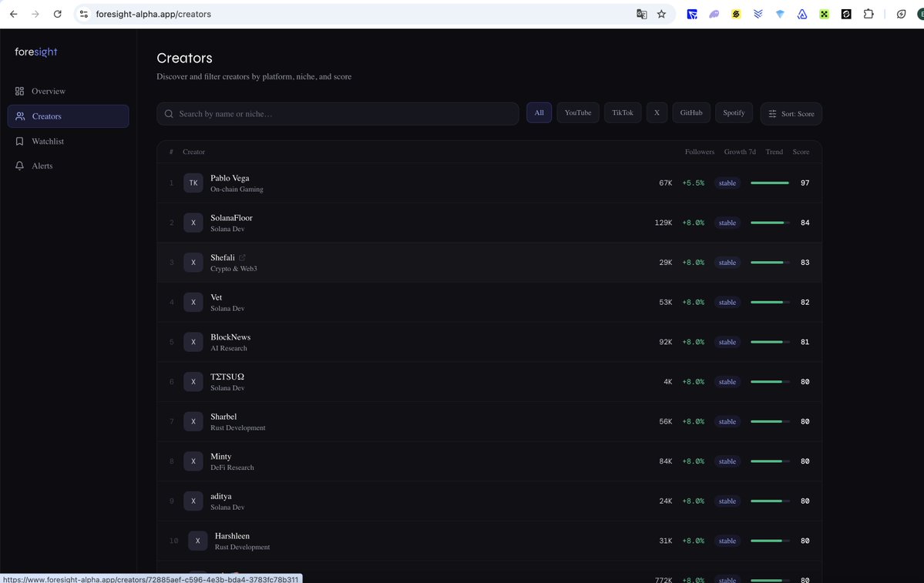This screenshot has height=583, width=924.
Task: Open Pablo Vega's creator profile
Action: click(x=489, y=183)
